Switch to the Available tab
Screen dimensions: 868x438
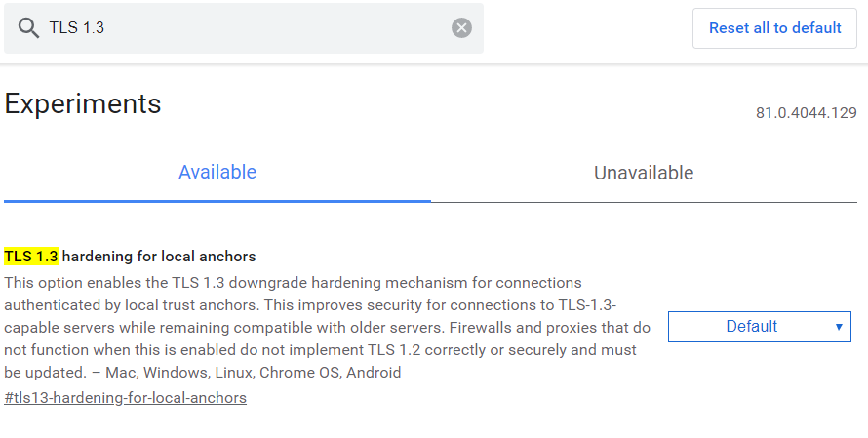pyautogui.click(x=217, y=173)
